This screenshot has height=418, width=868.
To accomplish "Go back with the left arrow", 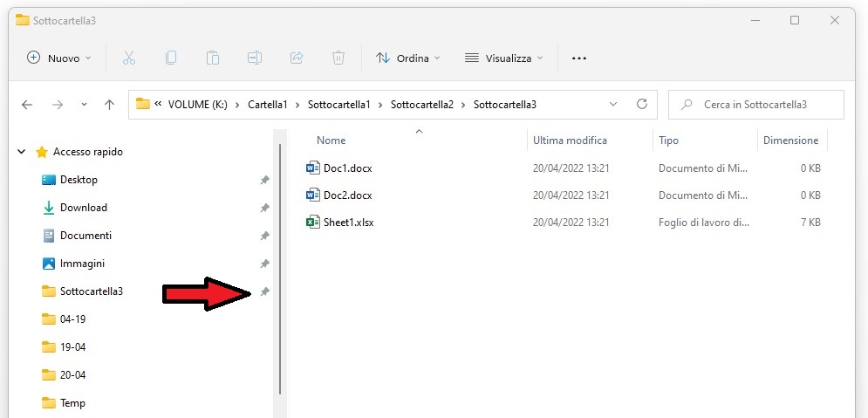I will click(27, 104).
